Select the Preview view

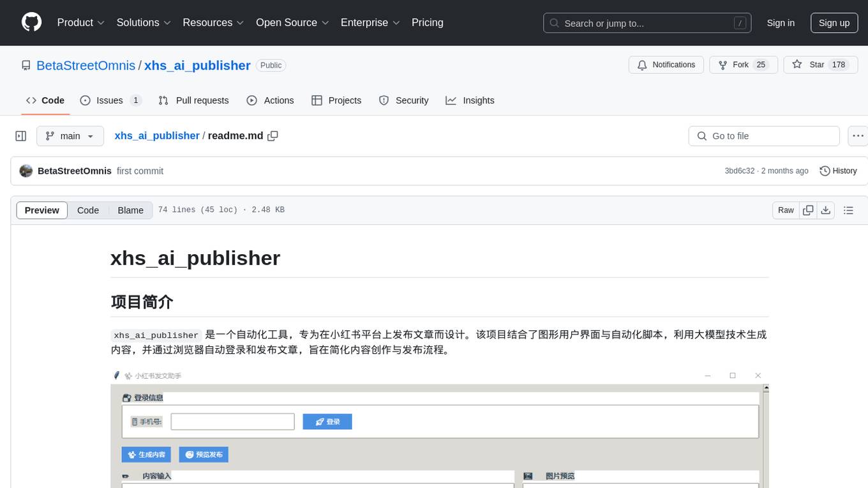point(42,210)
